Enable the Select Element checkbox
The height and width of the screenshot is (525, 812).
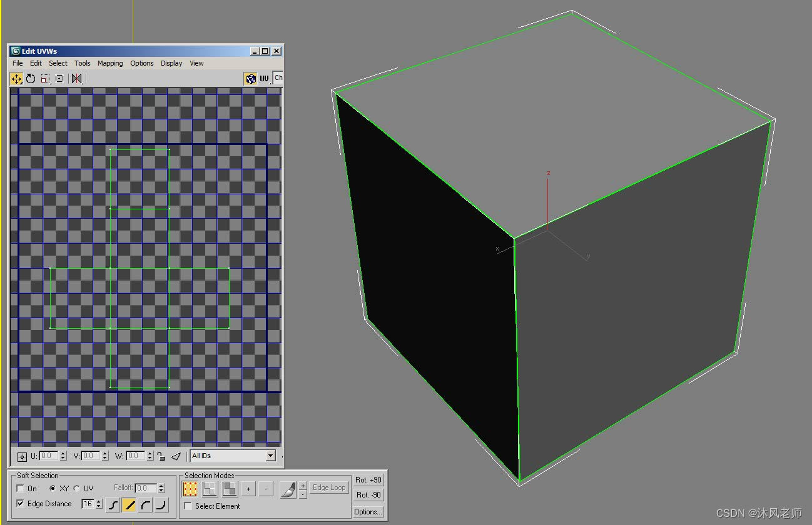point(188,506)
